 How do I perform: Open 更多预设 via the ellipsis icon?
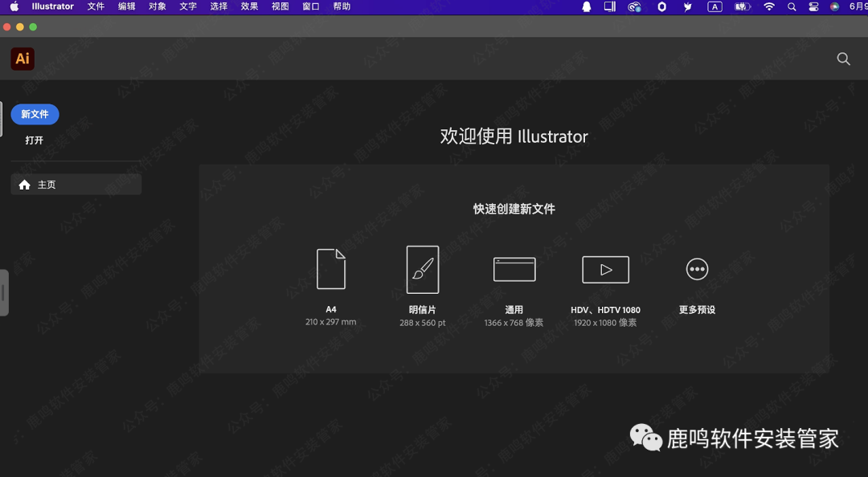coord(697,269)
